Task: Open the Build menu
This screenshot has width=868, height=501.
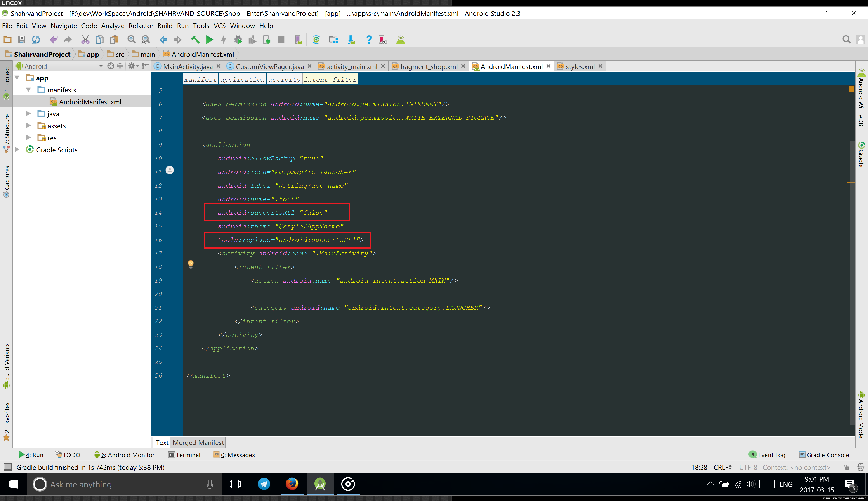Action: [x=165, y=26]
